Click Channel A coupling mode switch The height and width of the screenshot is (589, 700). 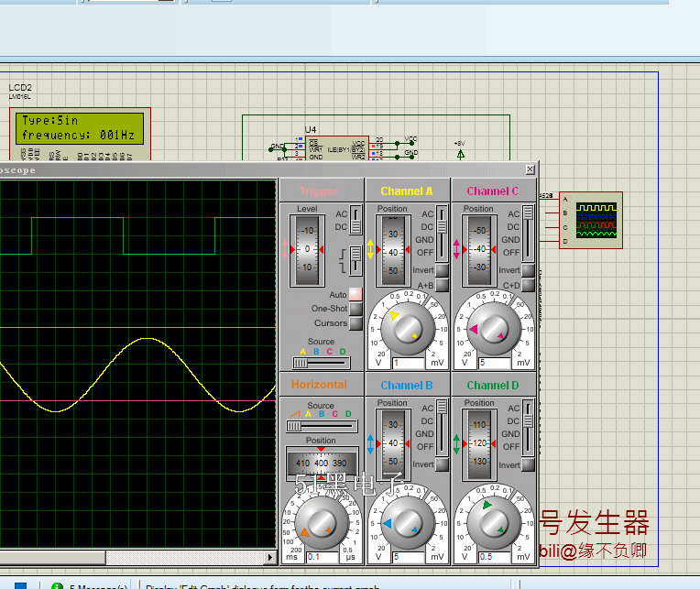pyautogui.click(x=442, y=234)
